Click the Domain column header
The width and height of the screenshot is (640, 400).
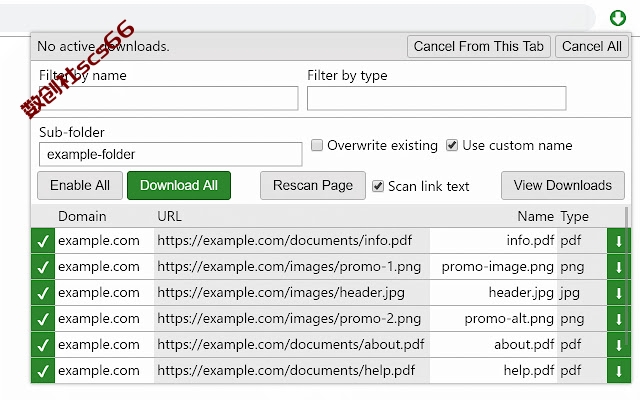[x=82, y=216]
